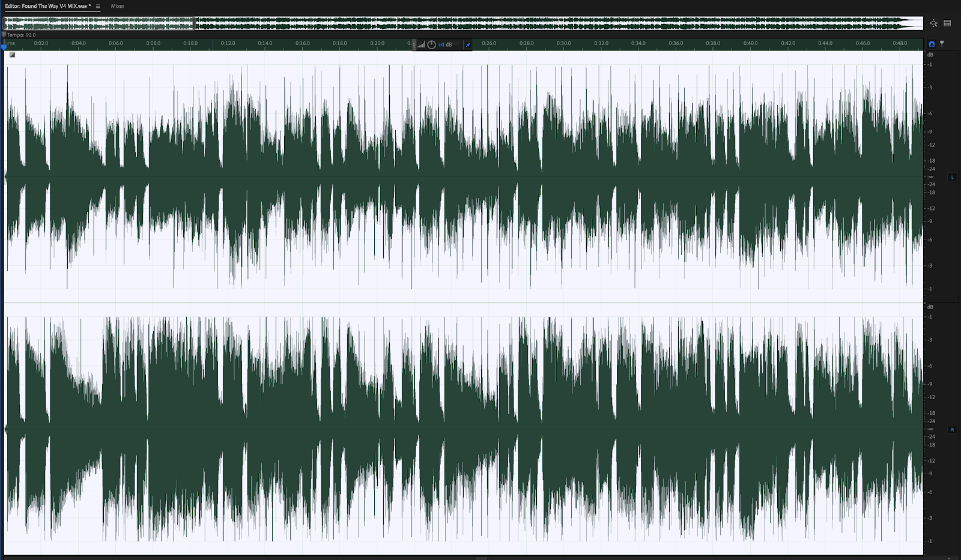
Task: Select the blue headphones monitoring icon
Action: [932, 43]
